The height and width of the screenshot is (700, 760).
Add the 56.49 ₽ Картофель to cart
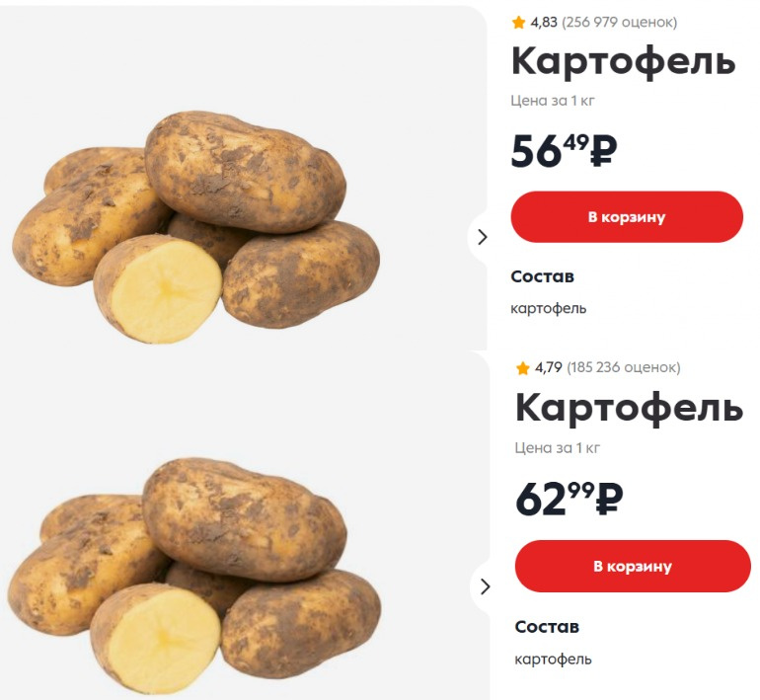click(x=627, y=216)
